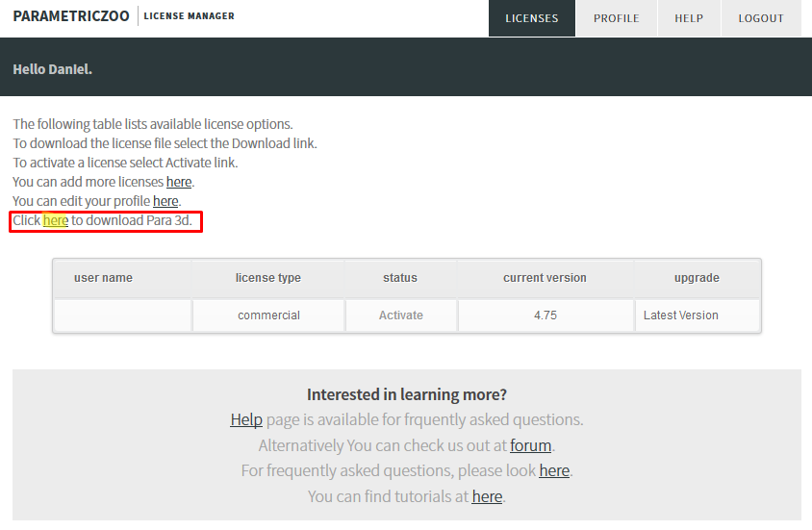Click the Activate link in the status column

coord(401,315)
